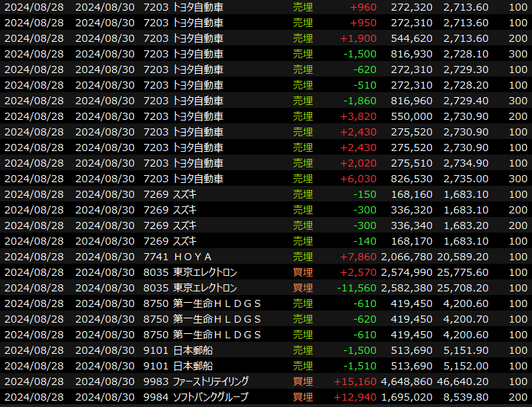The width and height of the screenshot is (532, 407).
Task: Click the +15,160 profit value
Action: coord(358,381)
